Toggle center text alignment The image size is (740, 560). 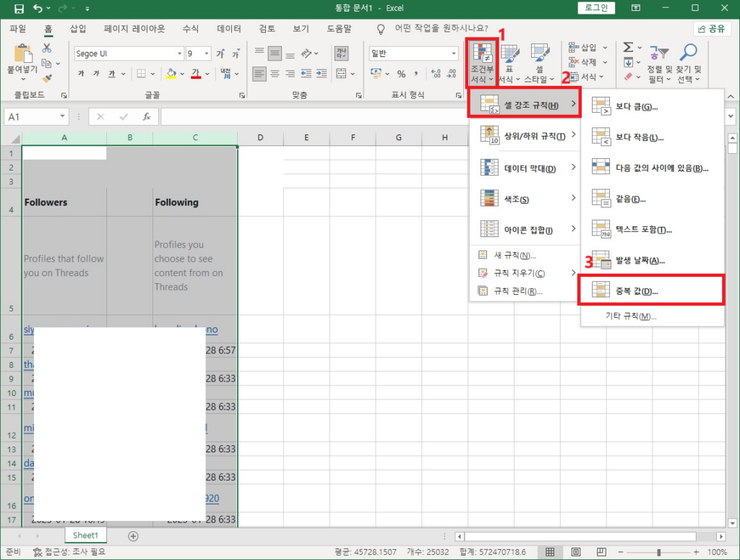[x=275, y=74]
